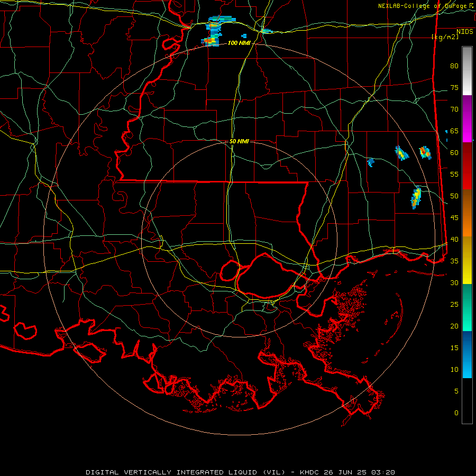Pick the green segment of the color bar
This screenshot has height=476, width=476.
[467, 307]
